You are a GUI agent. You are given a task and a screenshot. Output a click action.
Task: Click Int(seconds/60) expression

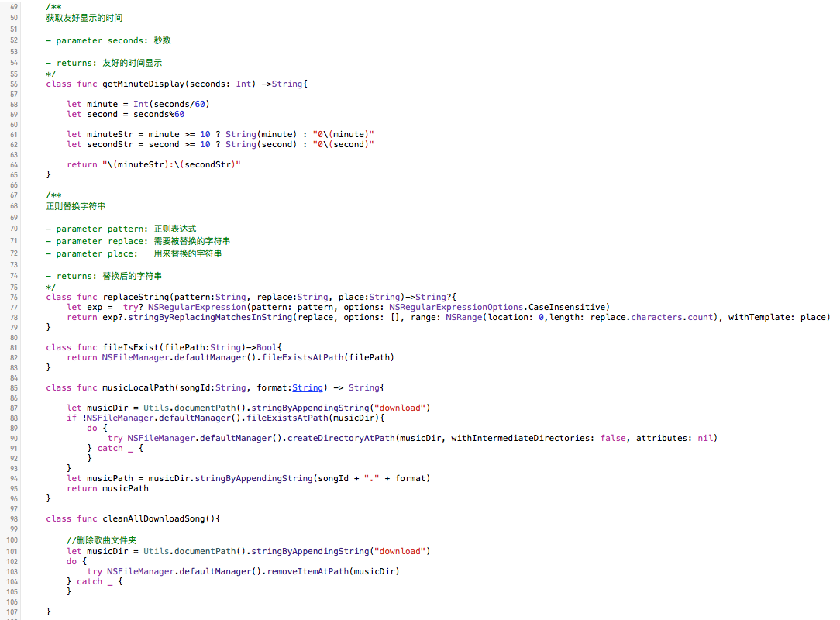(x=171, y=104)
